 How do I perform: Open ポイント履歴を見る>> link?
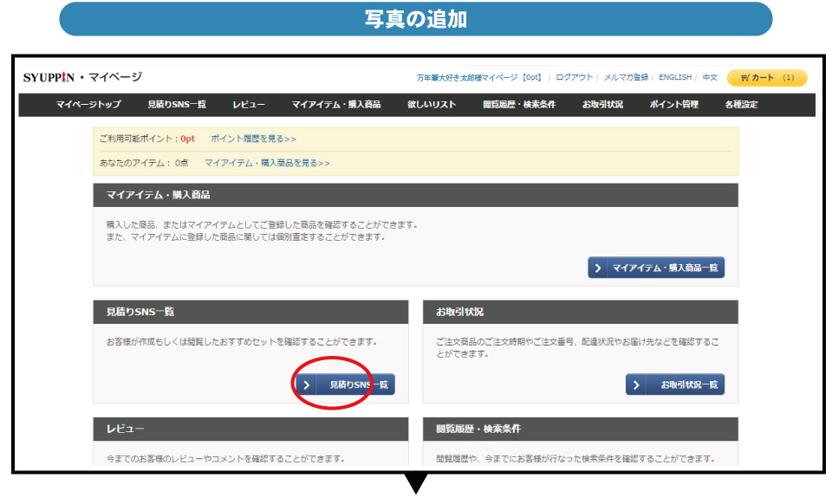pos(254,139)
